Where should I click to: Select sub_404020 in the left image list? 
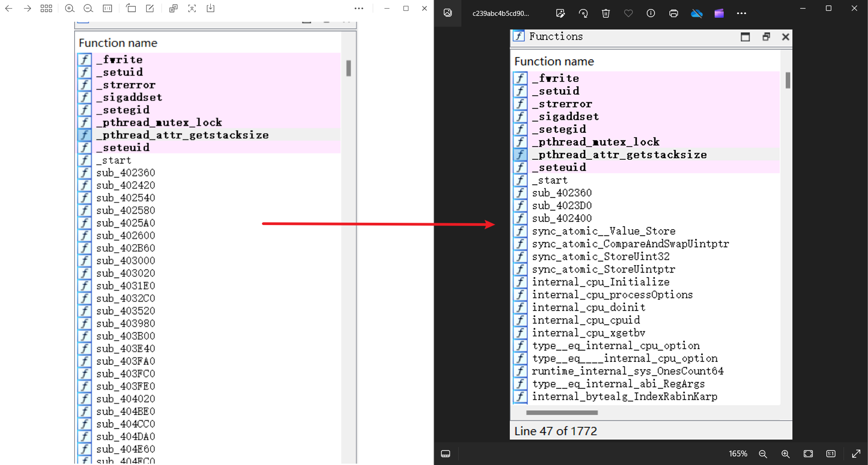126,399
